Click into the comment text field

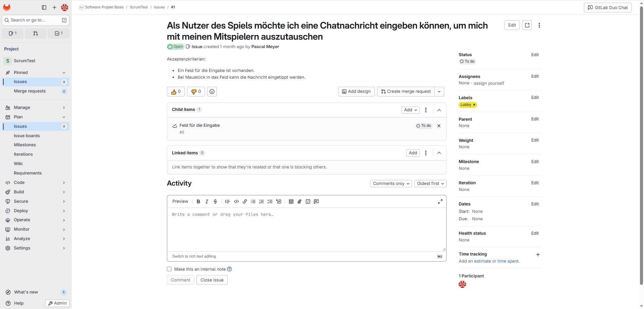click(306, 229)
